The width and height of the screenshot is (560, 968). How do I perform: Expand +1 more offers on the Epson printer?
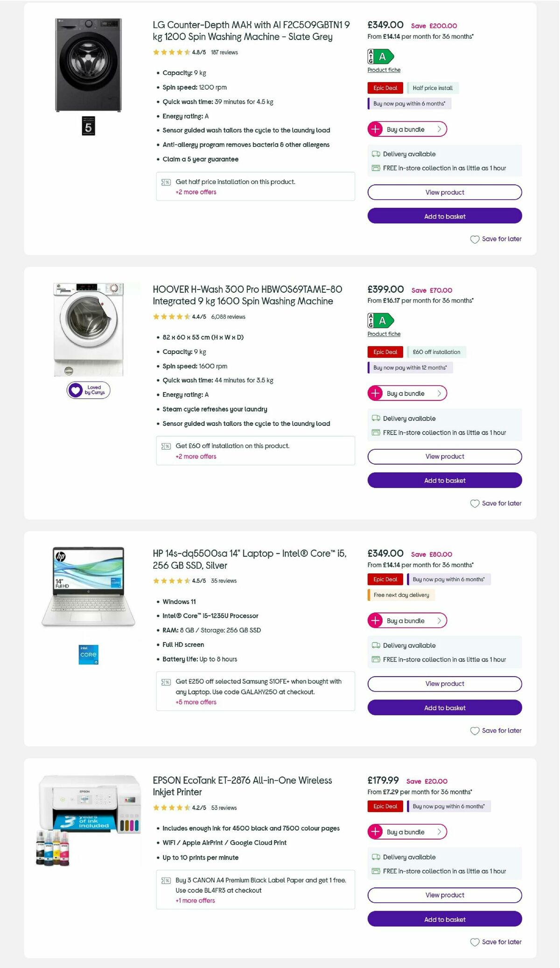click(x=196, y=900)
